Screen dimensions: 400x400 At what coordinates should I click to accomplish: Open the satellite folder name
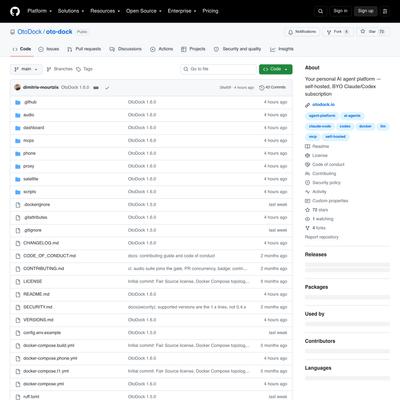[x=31, y=179]
